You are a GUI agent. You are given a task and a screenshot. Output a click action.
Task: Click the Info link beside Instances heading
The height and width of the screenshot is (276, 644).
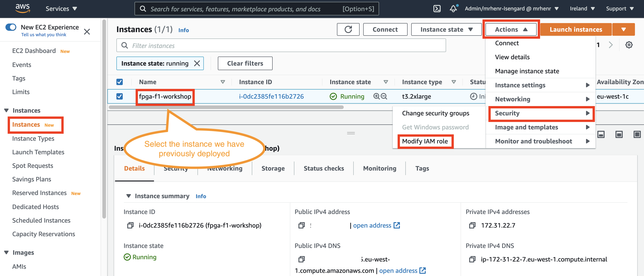pos(183,30)
